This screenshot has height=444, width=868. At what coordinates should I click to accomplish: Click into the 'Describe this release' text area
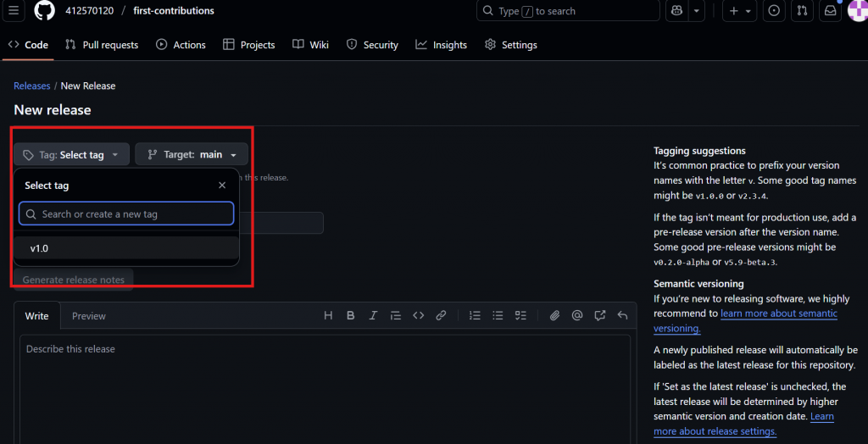click(x=325, y=389)
